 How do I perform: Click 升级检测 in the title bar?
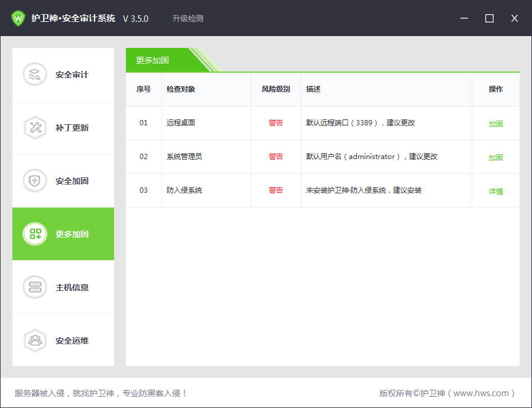point(187,18)
